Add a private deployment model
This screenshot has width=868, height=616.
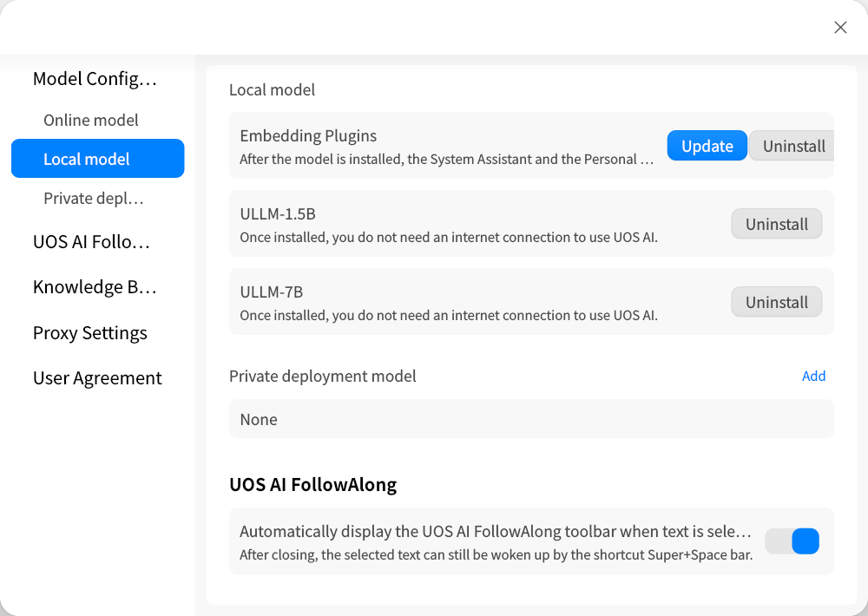[813, 376]
